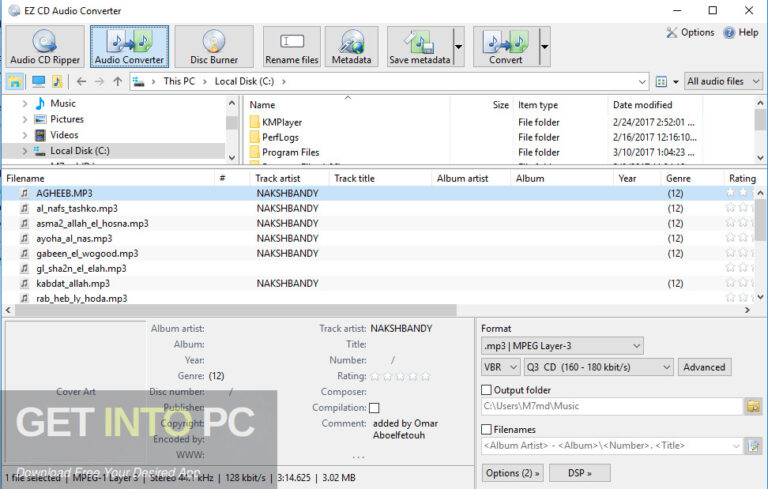Screen dimensions: 768x489
Task: Click the horizontal scrollbar of file list
Action: point(236,310)
